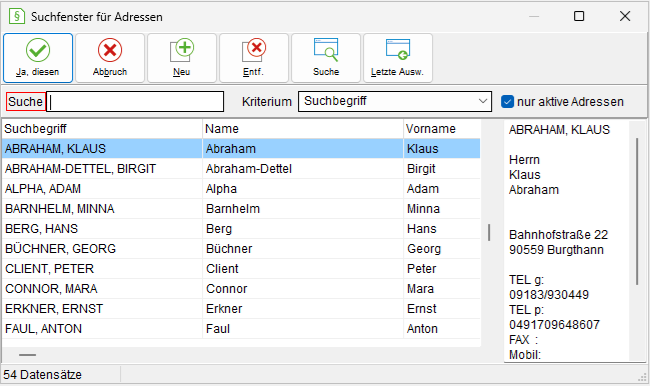Click the application paragraph icon in title bar
Image resolution: width=650 pixels, height=386 pixels.
(x=17, y=17)
